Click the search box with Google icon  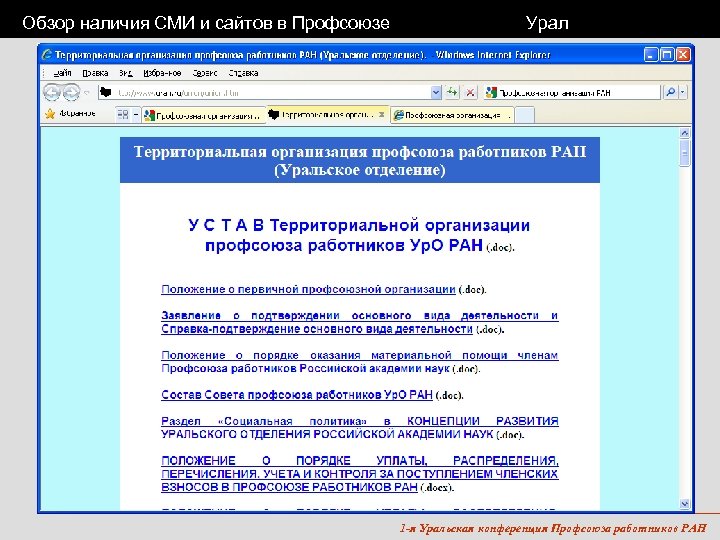pyautogui.click(x=572, y=93)
